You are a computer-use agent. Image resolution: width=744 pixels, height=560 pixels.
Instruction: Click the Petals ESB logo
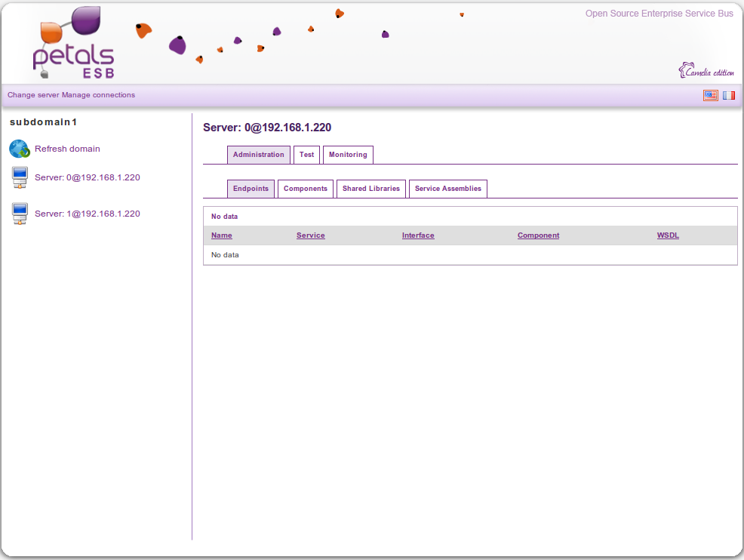[74, 45]
